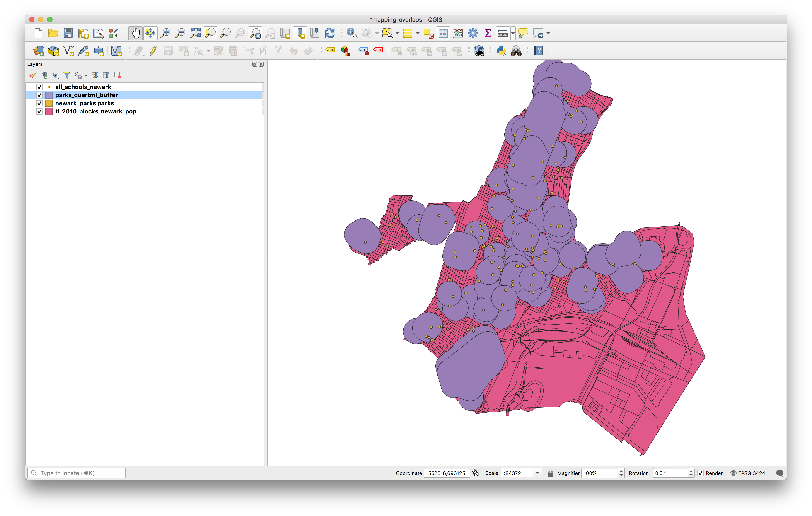Click the Refresh map icon
This screenshot has width=812, height=516.
tap(330, 33)
